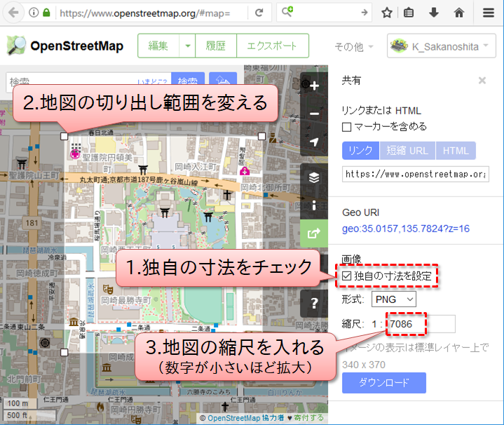Screen dimensions: 504x425
Task: Open the 履歴 history tab
Action: tap(216, 46)
